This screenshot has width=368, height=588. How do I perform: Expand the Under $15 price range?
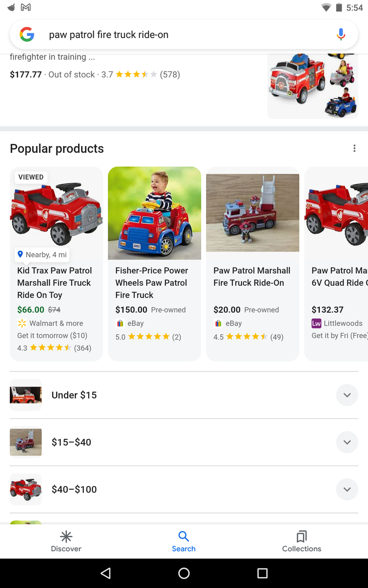coord(347,395)
